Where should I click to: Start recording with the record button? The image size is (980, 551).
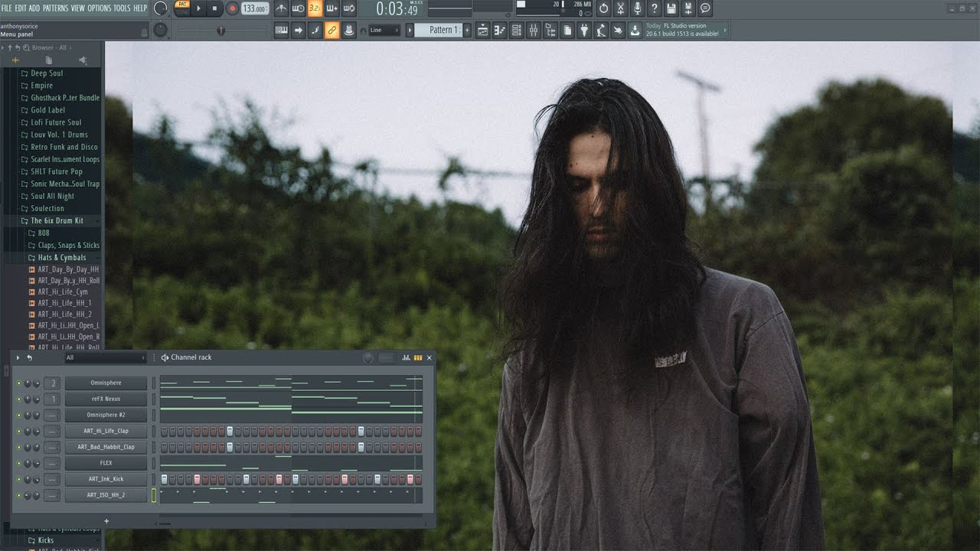click(232, 8)
